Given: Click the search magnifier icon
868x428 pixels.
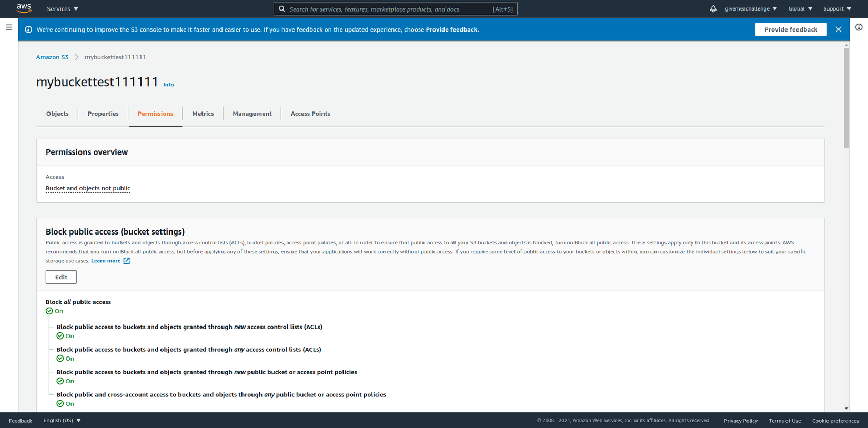Looking at the screenshot, I should [x=282, y=9].
